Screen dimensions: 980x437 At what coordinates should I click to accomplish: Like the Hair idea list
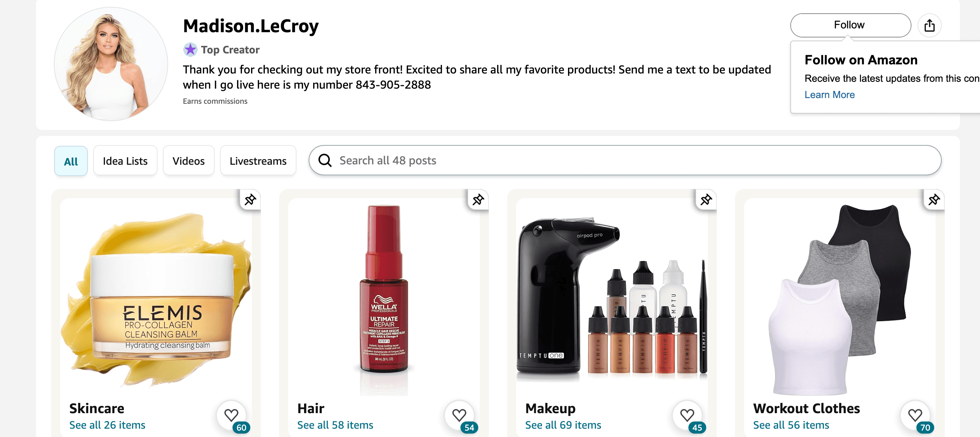[459, 415]
